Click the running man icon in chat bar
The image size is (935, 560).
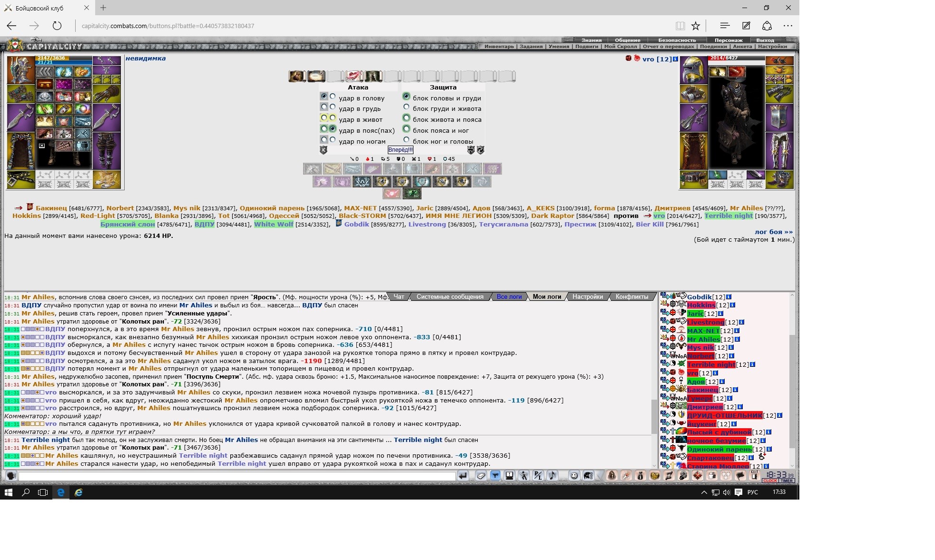point(524,476)
